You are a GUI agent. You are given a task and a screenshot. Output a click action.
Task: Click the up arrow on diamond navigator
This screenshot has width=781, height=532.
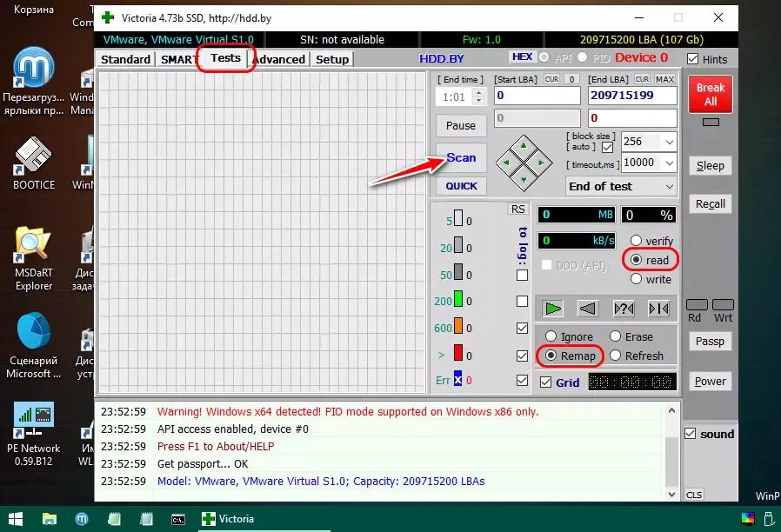(524, 145)
